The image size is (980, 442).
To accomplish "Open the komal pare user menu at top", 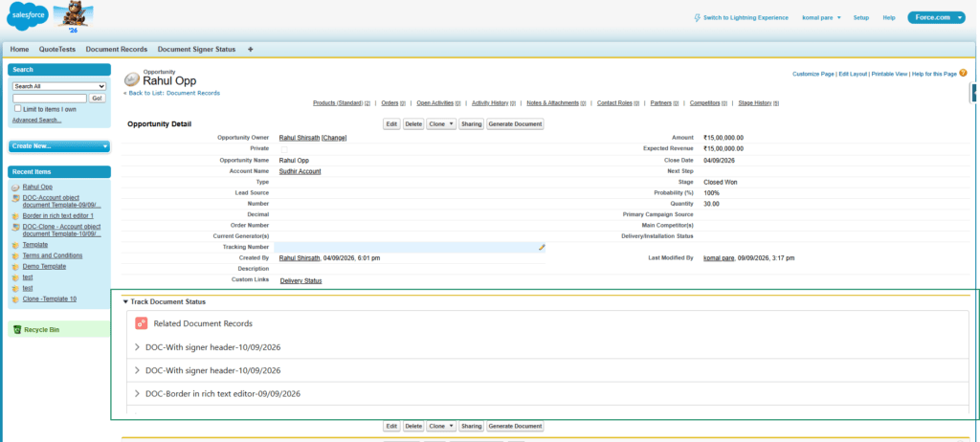I will [821, 17].
